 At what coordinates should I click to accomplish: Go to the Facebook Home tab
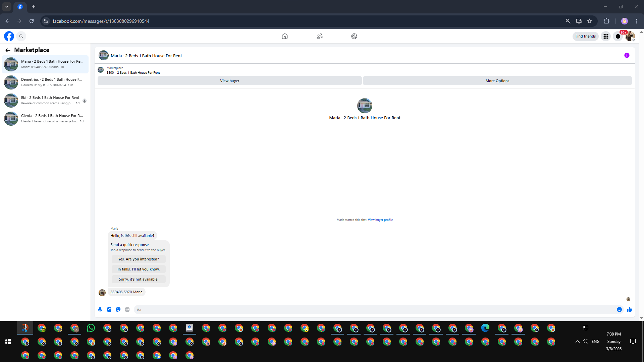tap(284, 36)
